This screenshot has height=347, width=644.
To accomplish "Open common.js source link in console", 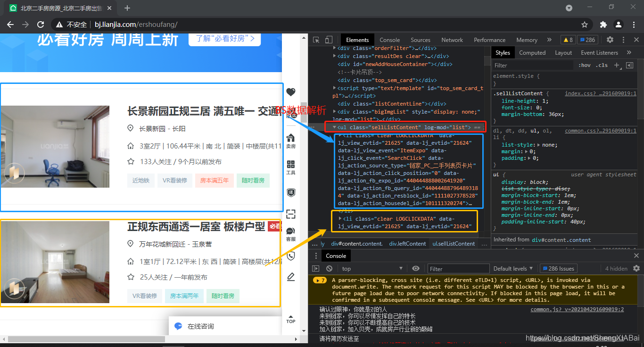I will [x=577, y=309].
